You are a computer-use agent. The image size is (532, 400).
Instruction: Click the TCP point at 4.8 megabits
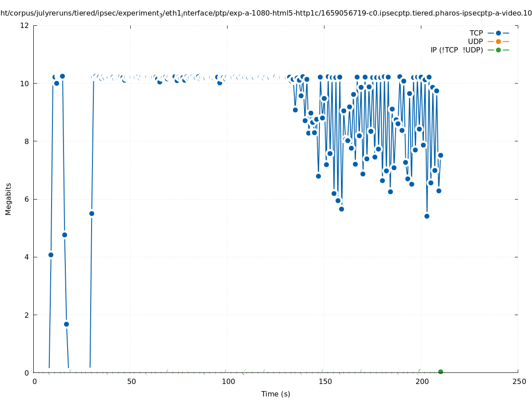pos(64,235)
